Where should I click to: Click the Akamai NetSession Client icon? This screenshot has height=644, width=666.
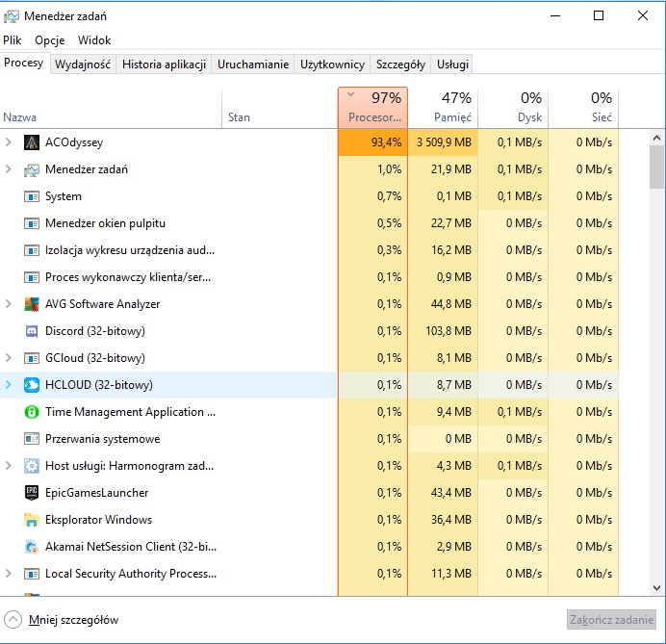tap(32, 547)
